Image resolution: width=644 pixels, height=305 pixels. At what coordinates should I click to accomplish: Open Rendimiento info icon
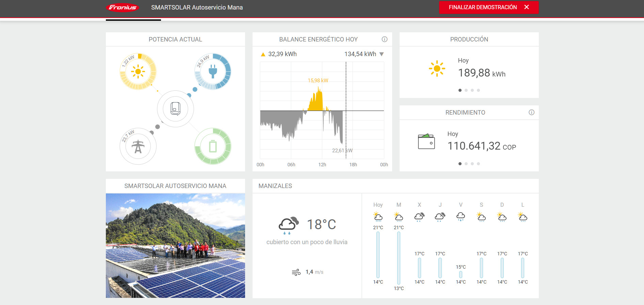coord(531,113)
